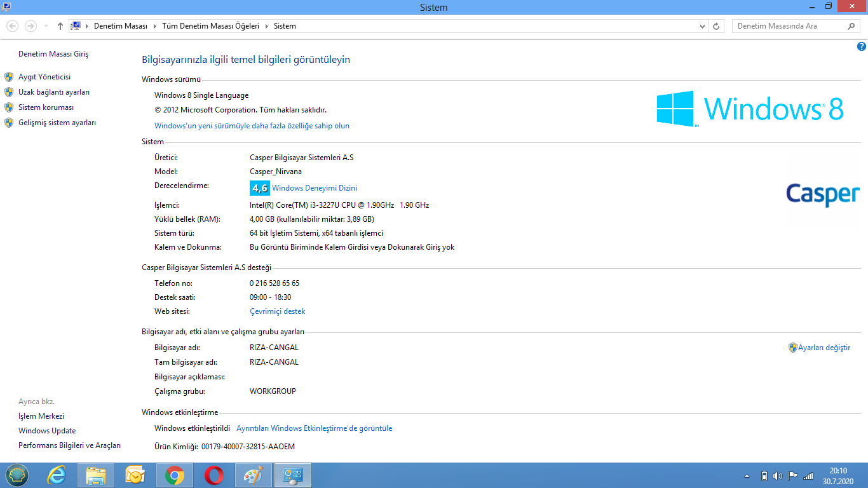Click the search magnifier icon
Screen dimensions: 868x488
pyautogui.click(x=851, y=26)
